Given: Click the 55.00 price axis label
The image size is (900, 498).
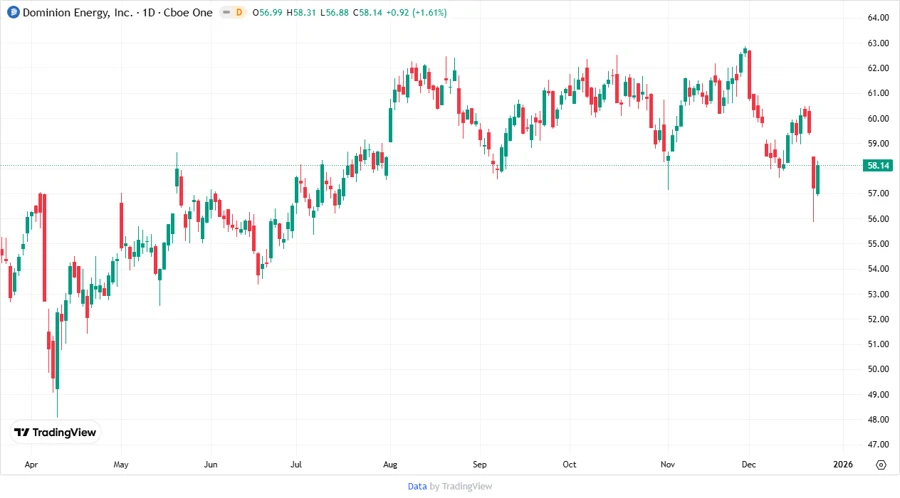Looking at the screenshot, I should [878, 243].
